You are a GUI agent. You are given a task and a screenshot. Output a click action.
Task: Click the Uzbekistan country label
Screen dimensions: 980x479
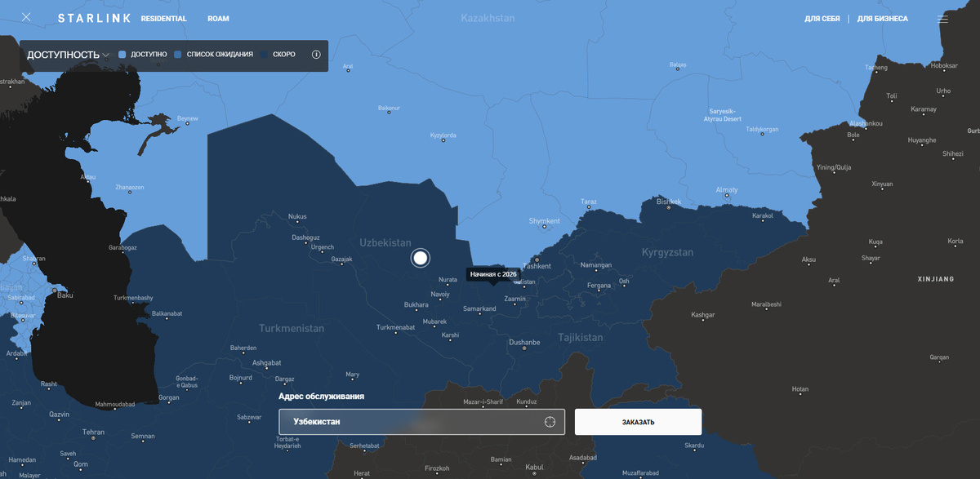tap(385, 243)
